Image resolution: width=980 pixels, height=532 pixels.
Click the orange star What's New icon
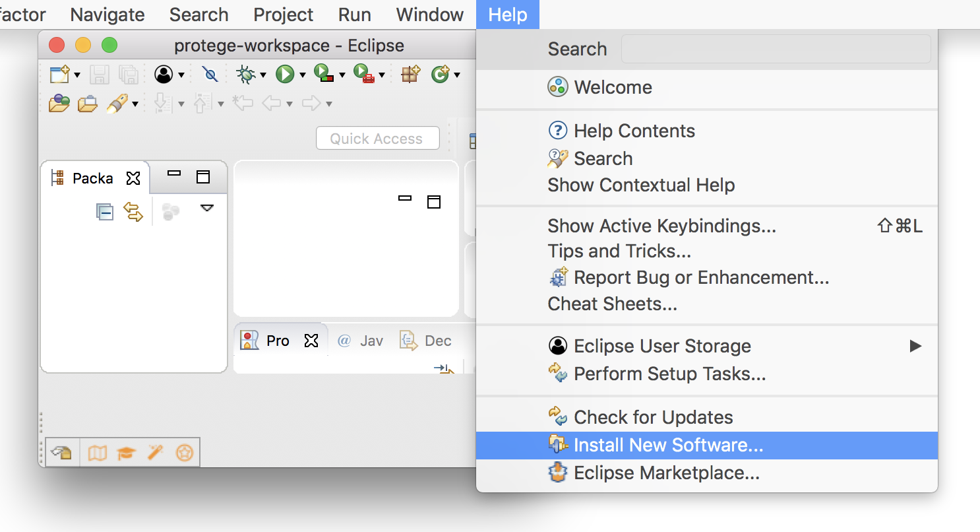tap(185, 453)
